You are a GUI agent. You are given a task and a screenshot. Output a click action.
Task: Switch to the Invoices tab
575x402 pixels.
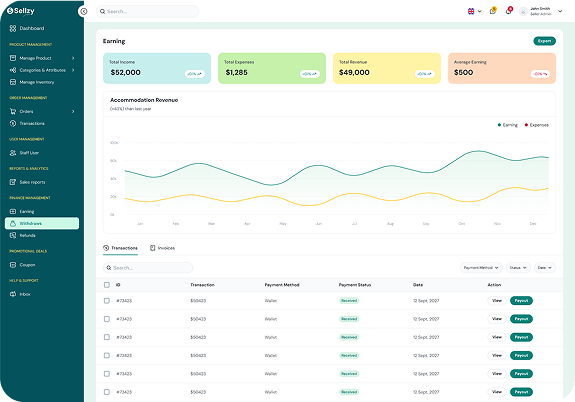pos(162,248)
